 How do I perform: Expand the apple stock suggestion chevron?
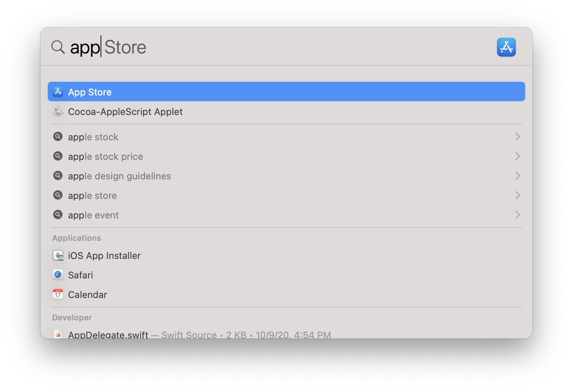(x=517, y=137)
